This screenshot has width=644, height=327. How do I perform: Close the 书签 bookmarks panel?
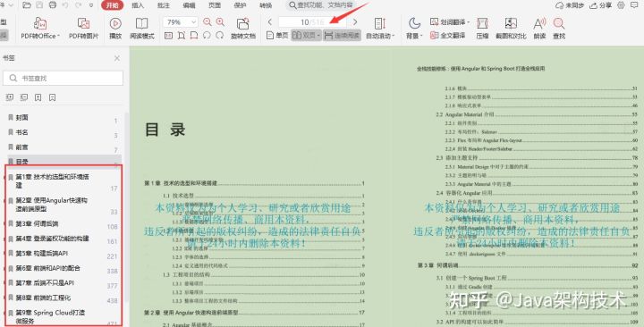[x=117, y=58]
